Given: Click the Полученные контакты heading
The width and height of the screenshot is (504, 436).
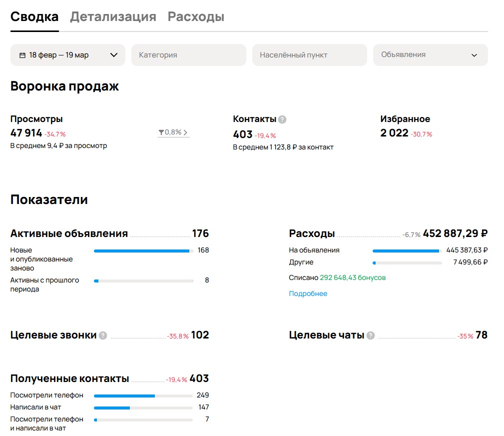Looking at the screenshot, I should [x=69, y=378].
